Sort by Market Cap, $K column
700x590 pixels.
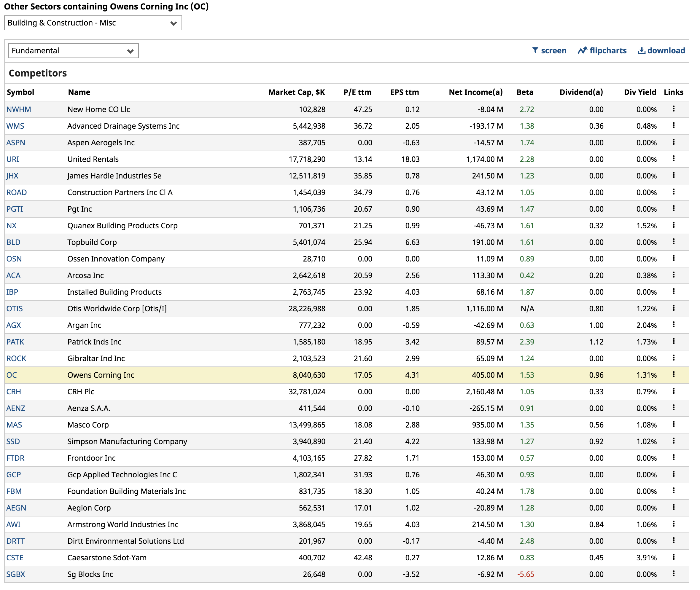coord(297,92)
